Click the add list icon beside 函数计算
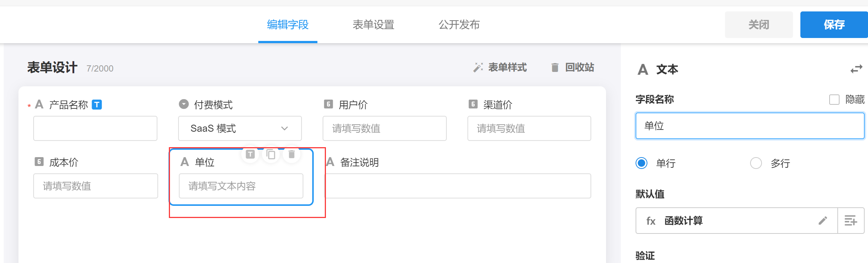The height and width of the screenshot is (263, 868). click(851, 221)
